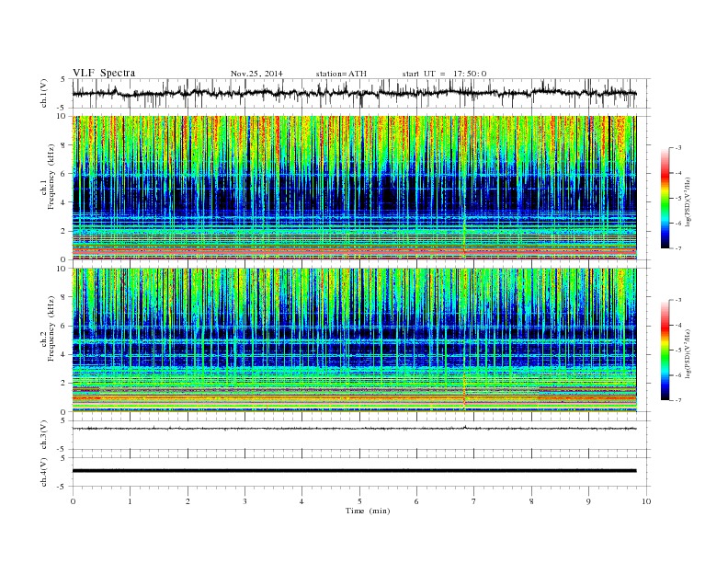
Task: Select the date text "Nov.25, 2014"
Action: [x=256, y=74]
